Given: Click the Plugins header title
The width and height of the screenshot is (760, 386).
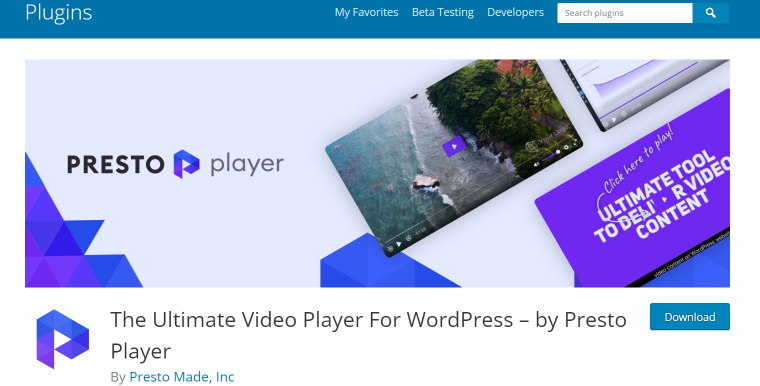Looking at the screenshot, I should [x=59, y=13].
